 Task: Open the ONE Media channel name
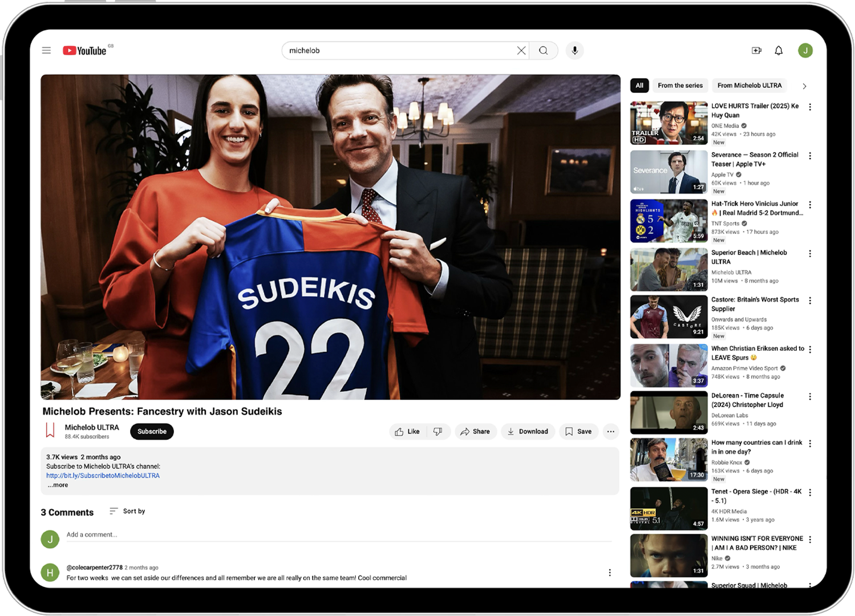coord(725,126)
